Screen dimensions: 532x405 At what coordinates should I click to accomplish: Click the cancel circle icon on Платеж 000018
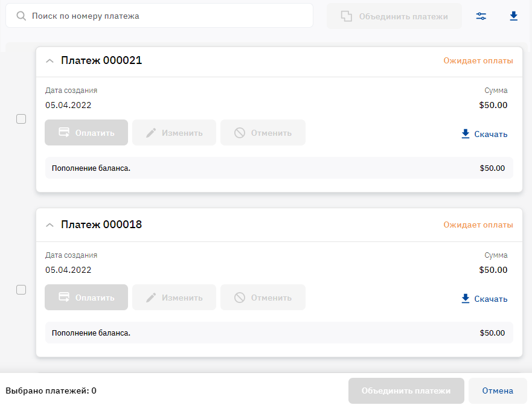tap(240, 298)
